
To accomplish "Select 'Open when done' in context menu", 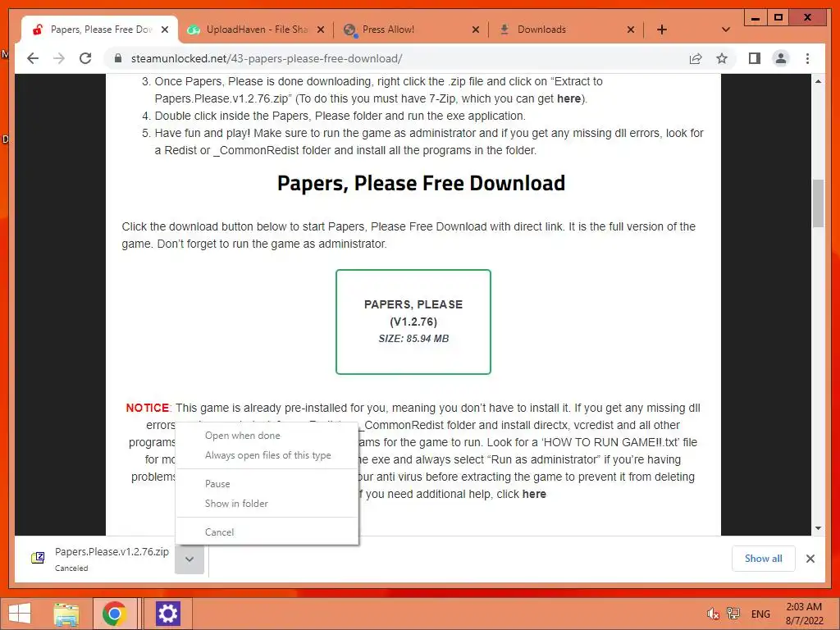I will point(267,436).
